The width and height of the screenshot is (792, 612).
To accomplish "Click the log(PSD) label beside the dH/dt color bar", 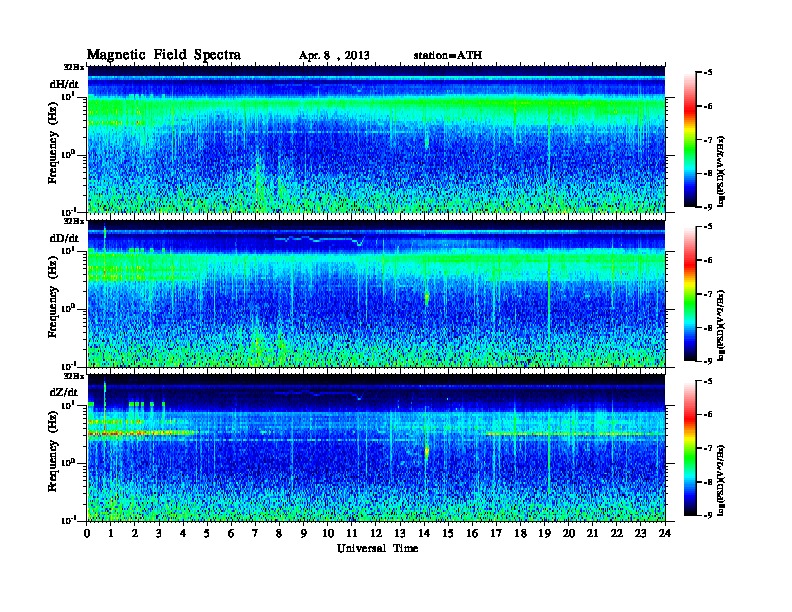I will (721, 171).
